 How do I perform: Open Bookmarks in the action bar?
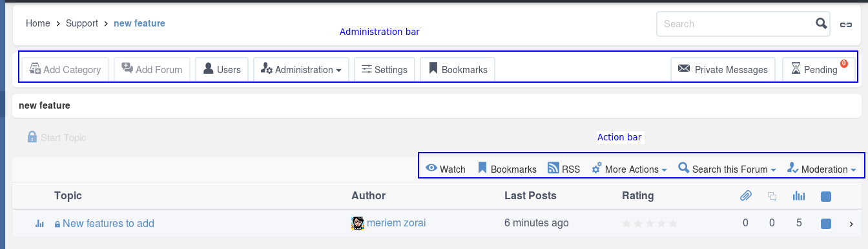[x=507, y=169]
